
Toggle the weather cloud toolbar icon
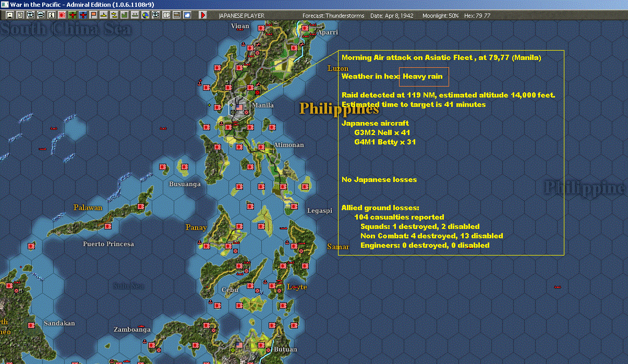(187, 15)
